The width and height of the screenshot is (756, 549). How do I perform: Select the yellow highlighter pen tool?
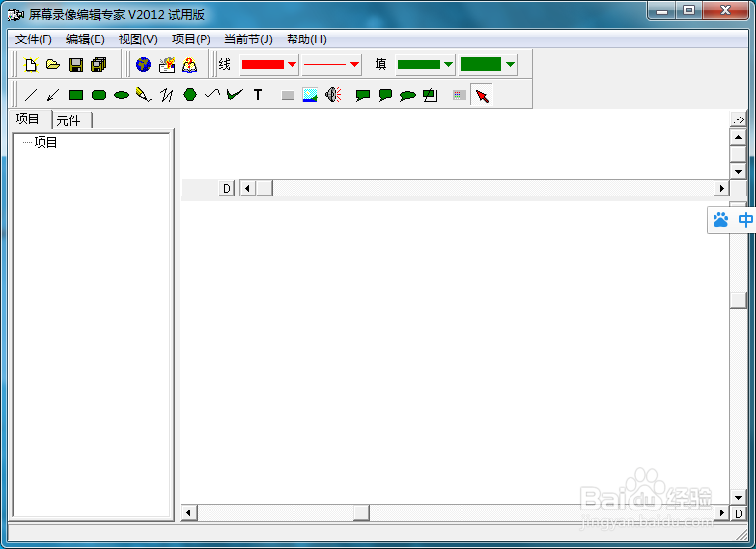point(143,95)
